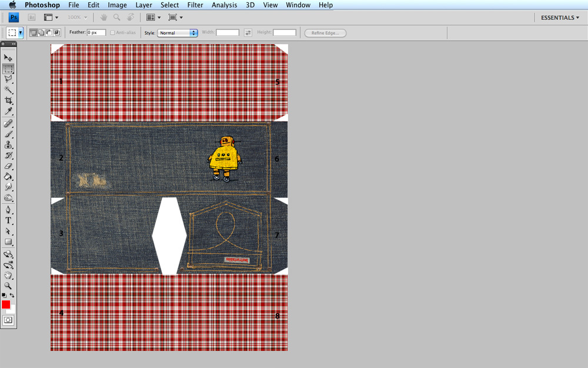This screenshot has width=588, height=368.
Task: Select the Horizontal Type tool
Action: 8,220
